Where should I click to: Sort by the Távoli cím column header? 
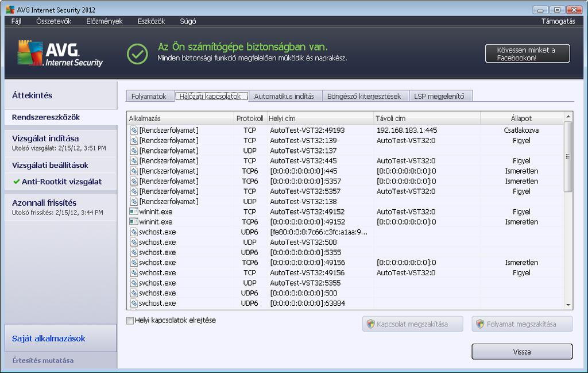(x=427, y=118)
